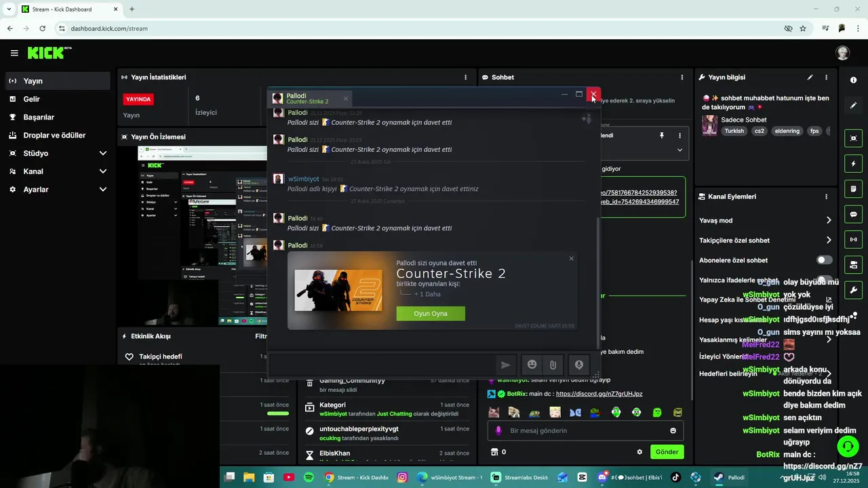Viewport: 868px width, 488px height.
Task: Click the note icon in right rail
Action: 853,188
